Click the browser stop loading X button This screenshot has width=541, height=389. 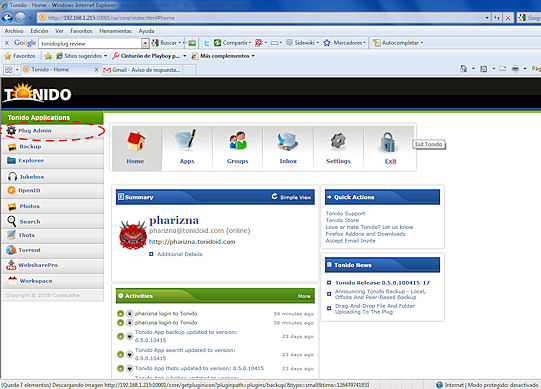(x=508, y=18)
